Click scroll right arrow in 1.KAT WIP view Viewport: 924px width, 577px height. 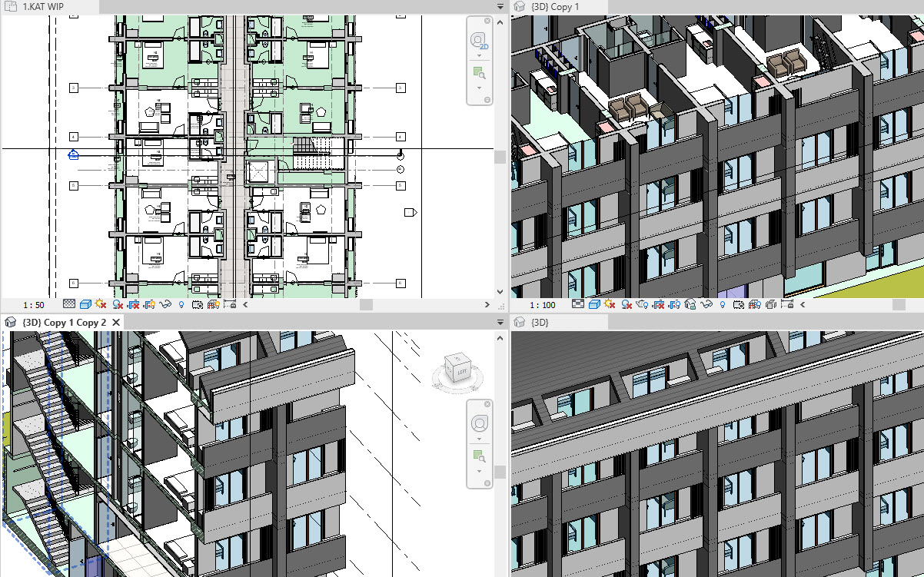pos(487,304)
